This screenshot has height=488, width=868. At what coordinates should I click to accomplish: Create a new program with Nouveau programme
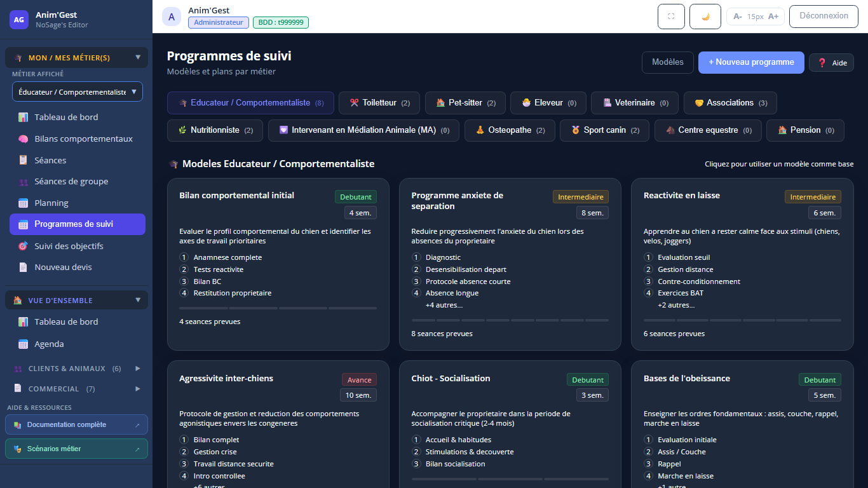[751, 62]
